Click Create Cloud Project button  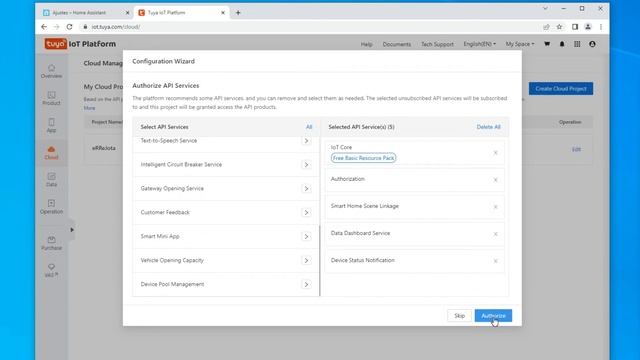pos(561,89)
